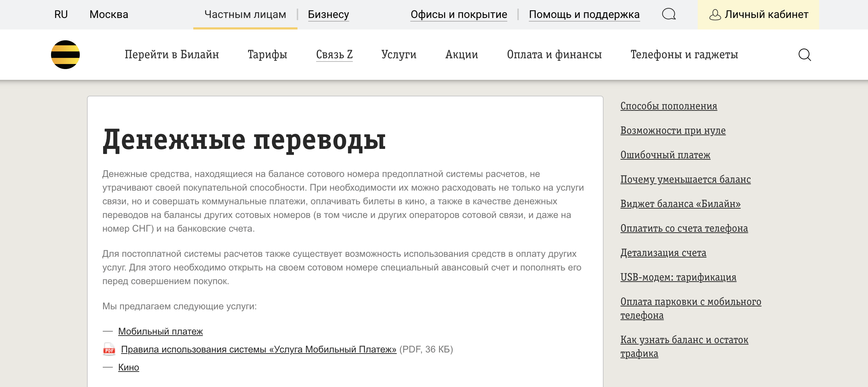Change city by clicking Москва

pos(108,14)
